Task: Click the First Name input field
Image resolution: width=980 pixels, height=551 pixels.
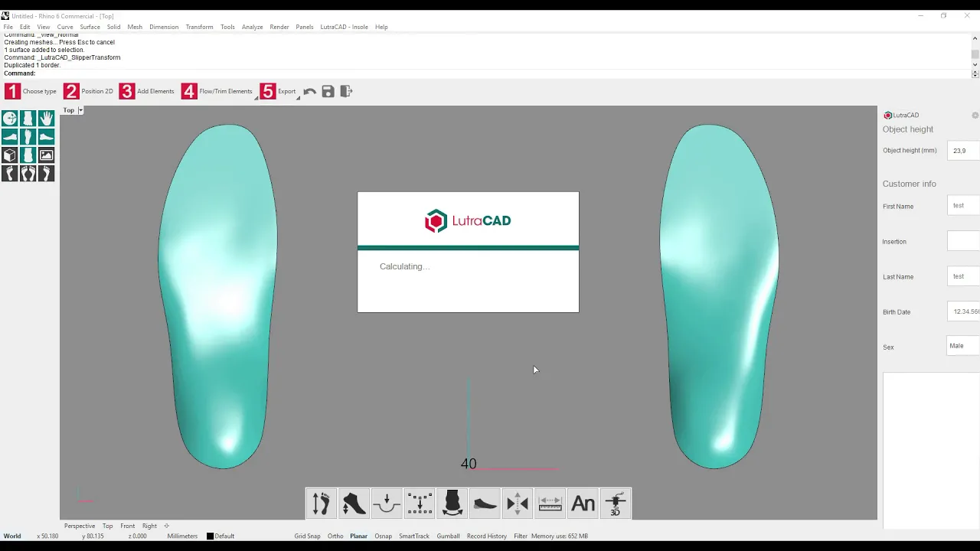Action: pyautogui.click(x=963, y=205)
